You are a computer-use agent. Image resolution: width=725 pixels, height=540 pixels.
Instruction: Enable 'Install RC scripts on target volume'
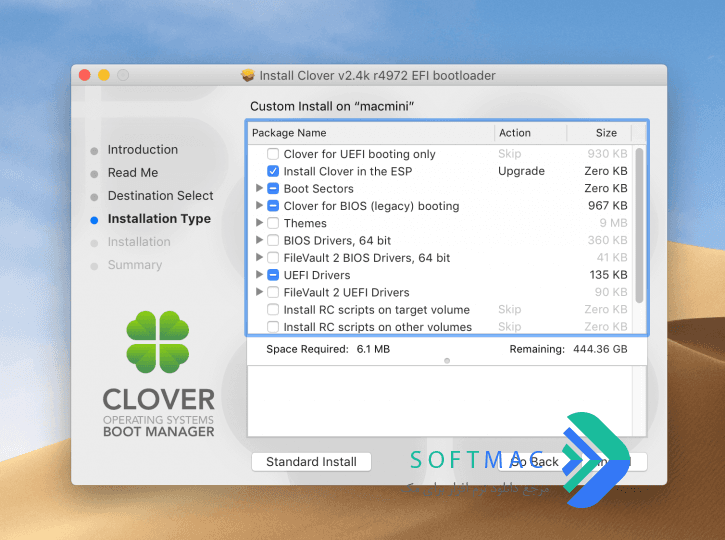[x=273, y=310]
